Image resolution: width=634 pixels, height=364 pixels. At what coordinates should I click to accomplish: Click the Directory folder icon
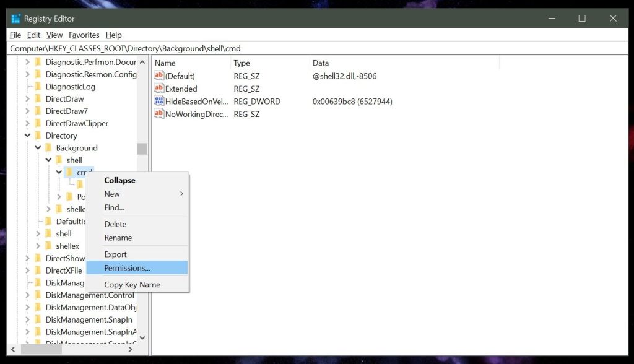coord(38,136)
